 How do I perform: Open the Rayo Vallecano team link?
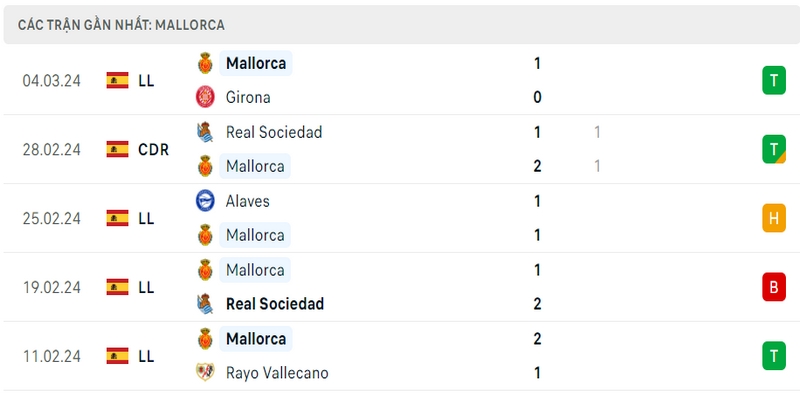click(277, 372)
